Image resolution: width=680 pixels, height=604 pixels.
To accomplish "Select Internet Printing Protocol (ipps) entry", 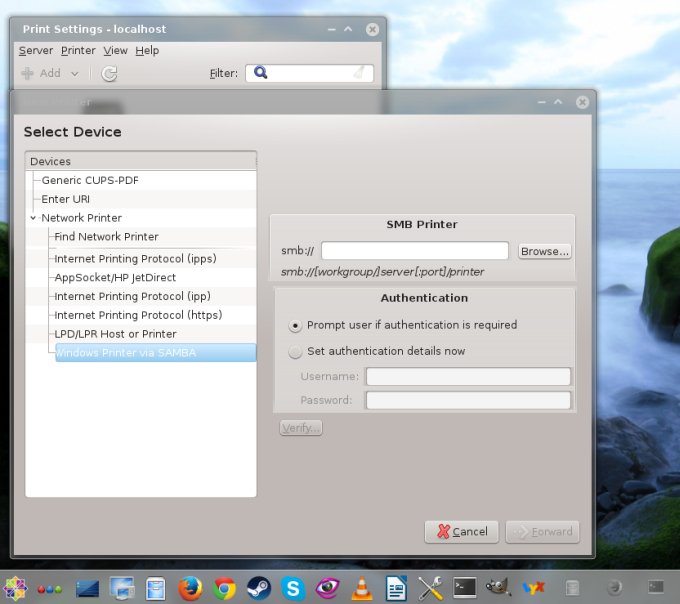I will click(x=135, y=258).
